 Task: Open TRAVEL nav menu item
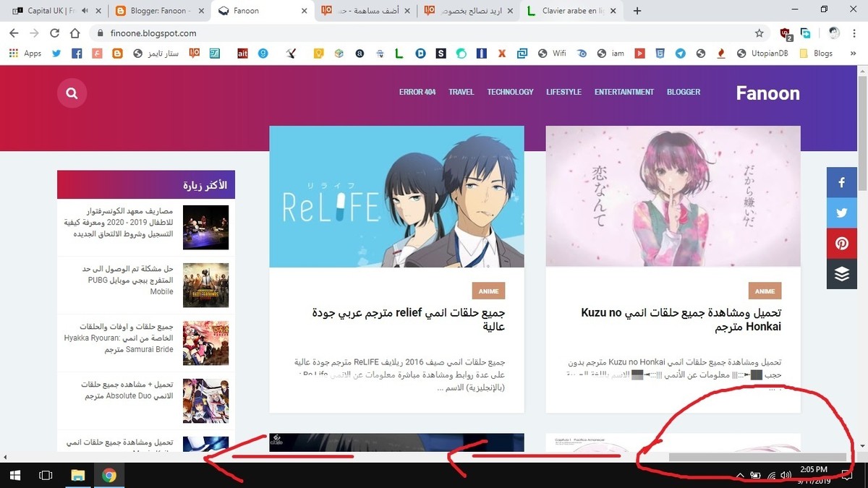[x=461, y=92]
